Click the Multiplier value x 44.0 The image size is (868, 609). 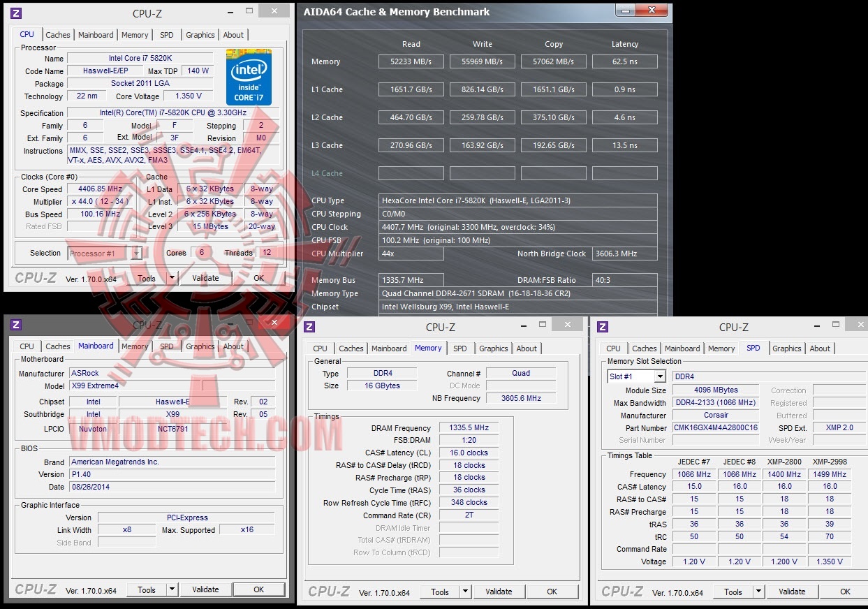tap(101, 202)
